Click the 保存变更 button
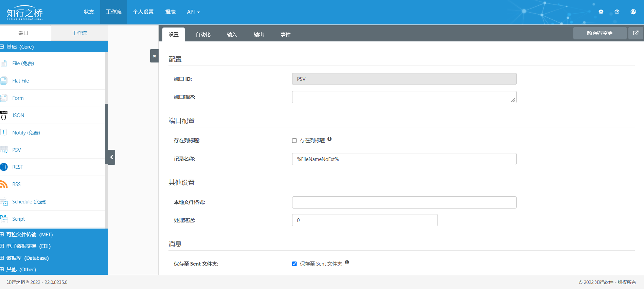Screen dimensions: 644x289 tap(600, 33)
